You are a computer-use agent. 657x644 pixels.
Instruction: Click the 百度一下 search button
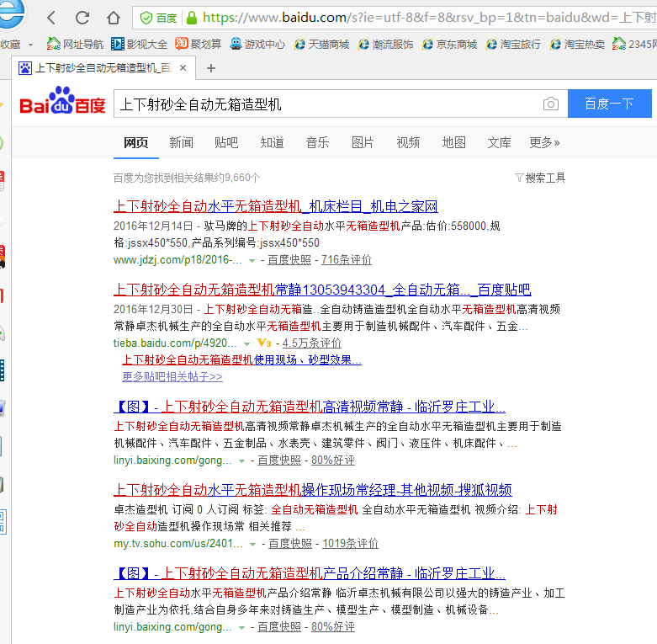pos(609,104)
